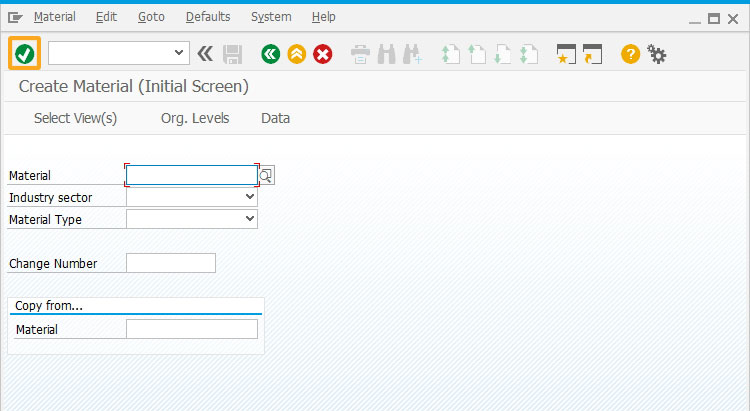Click the Copy from Material input field
This screenshot has height=411, width=750.
pos(192,329)
